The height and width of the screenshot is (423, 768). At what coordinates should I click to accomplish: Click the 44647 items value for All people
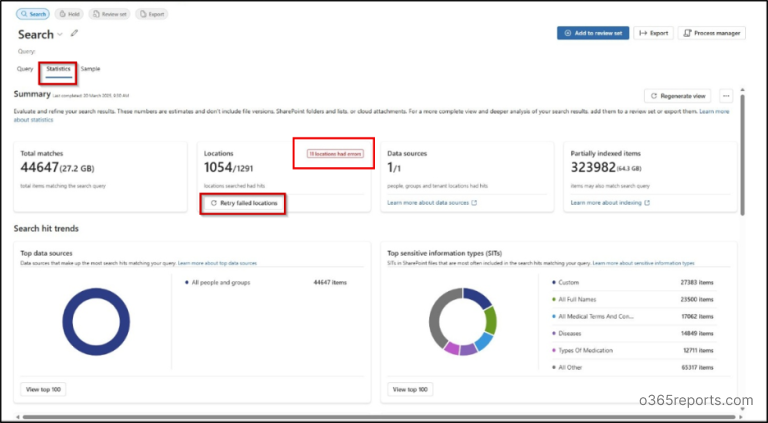tap(330, 282)
